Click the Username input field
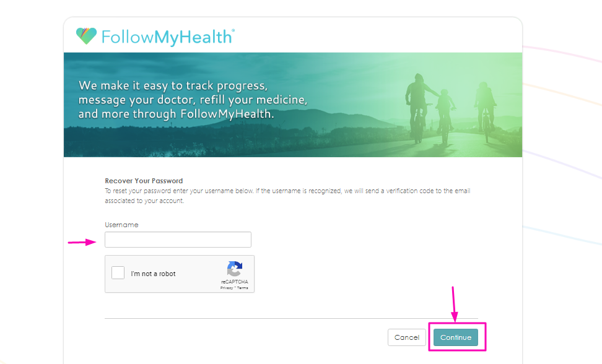The width and height of the screenshot is (602, 364). click(x=178, y=240)
